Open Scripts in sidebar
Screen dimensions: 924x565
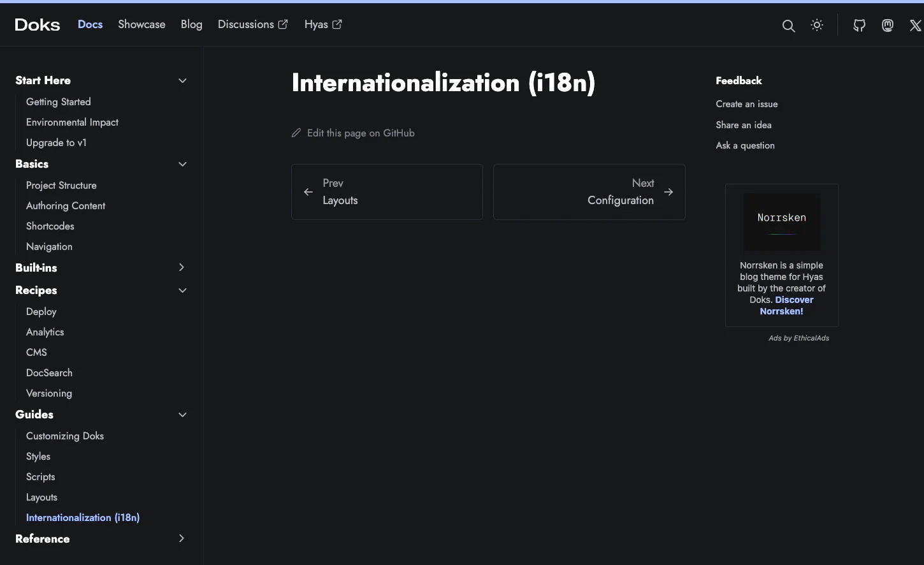click(x=41, y=476)
